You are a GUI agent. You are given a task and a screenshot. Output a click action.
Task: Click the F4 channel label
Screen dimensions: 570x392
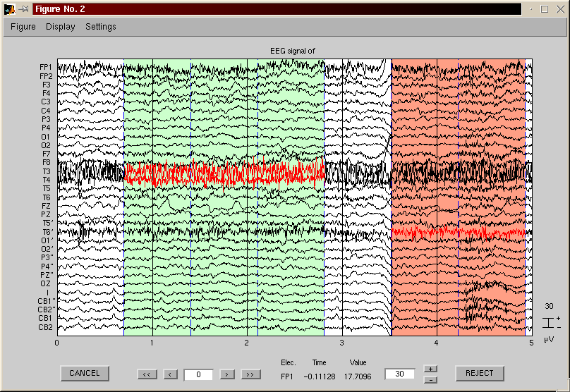(x=46, y=93)
